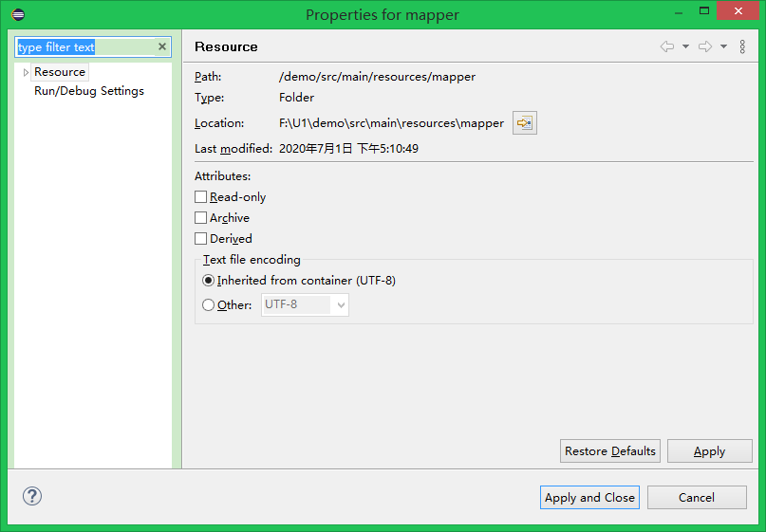Close the Properties dialog window
The width and height of the screenshot is (766, 532).
coord(738,11)
